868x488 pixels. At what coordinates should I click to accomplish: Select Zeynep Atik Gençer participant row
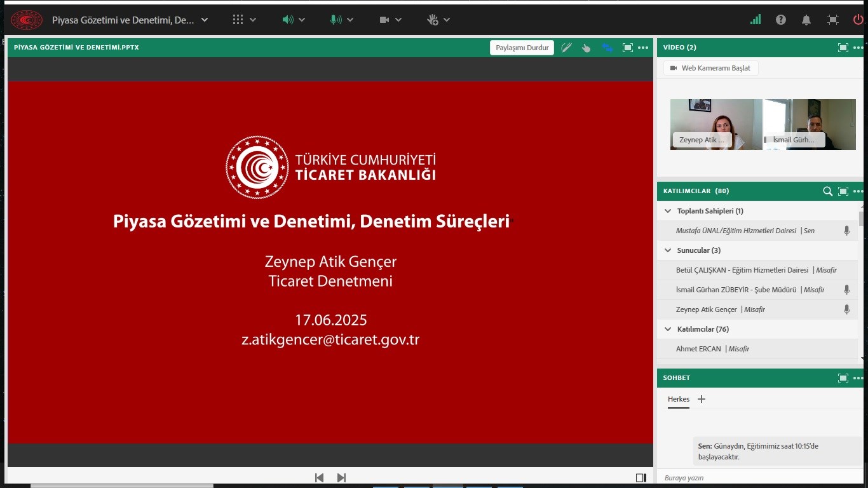pos(757,309)
